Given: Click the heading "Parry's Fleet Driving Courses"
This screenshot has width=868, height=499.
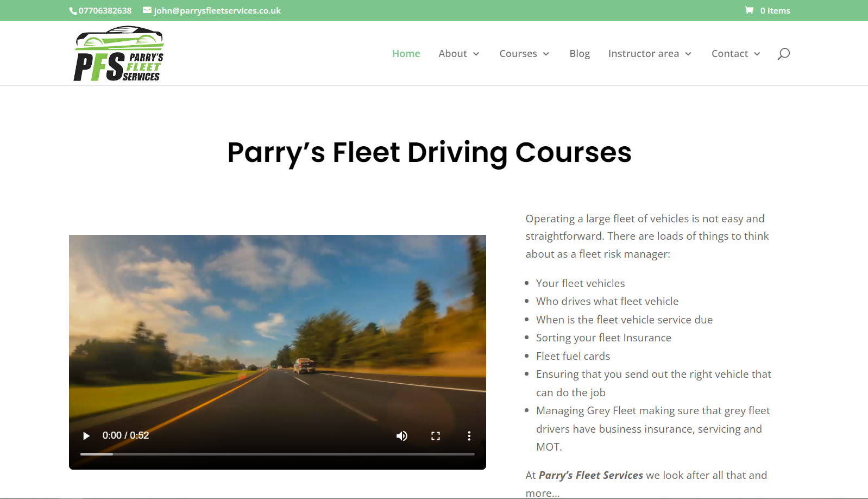Looking at the screenshot, I should tap(429, 153).
